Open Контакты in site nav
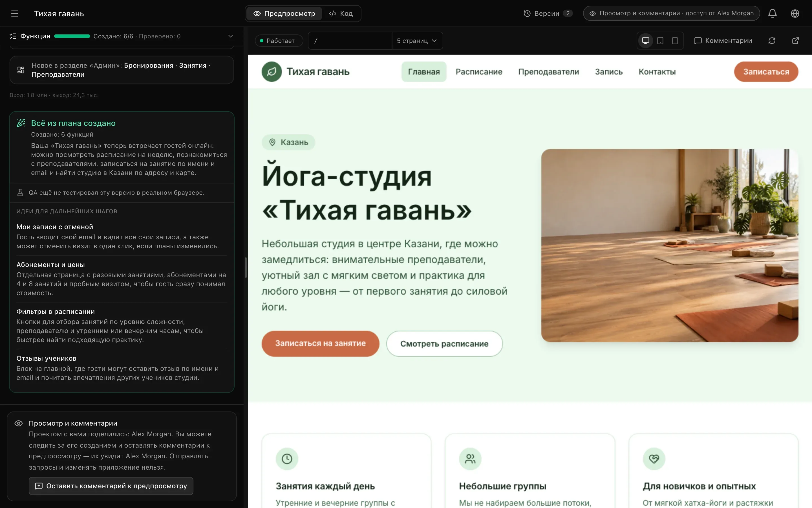Image resolution: width=812 pixels, height=508 pixels. click(657, 72)
